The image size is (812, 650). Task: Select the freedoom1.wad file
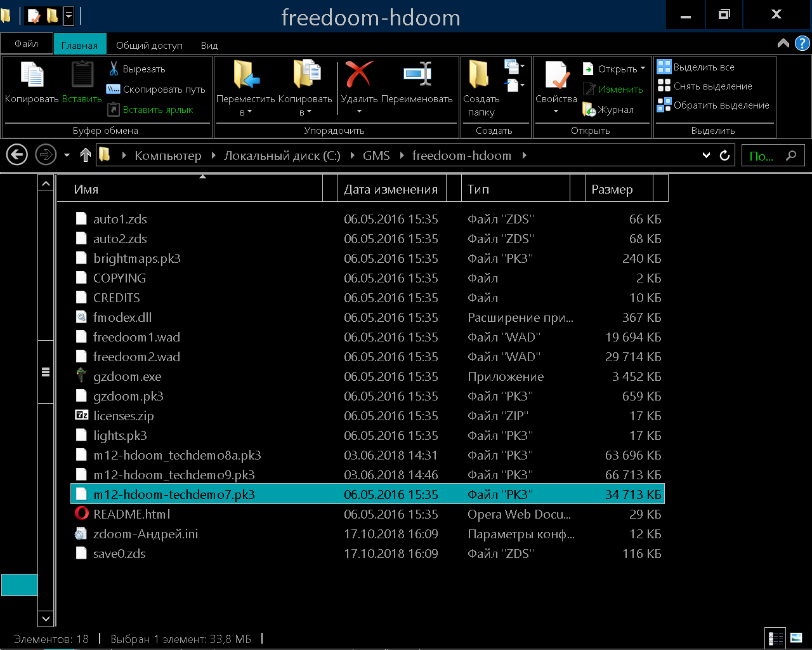pyautogui.click(x=367, y=337)
